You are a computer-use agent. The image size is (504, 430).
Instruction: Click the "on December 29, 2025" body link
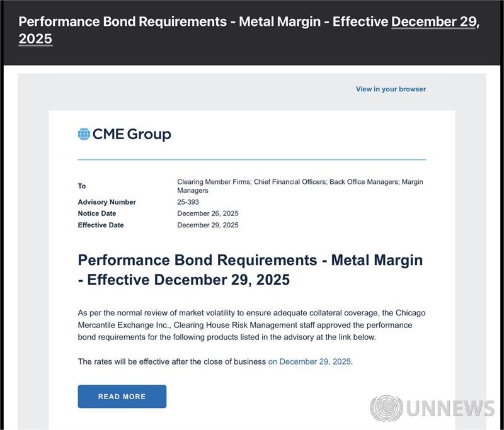pyautogui.click(x=310, y=361)
